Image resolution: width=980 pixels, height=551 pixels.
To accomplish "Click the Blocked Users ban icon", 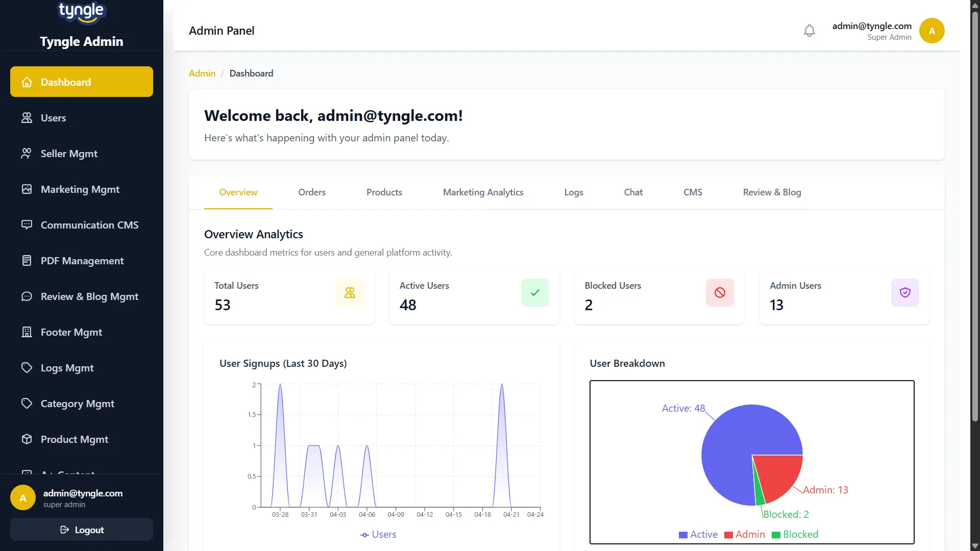I will [x=720, y=292].
